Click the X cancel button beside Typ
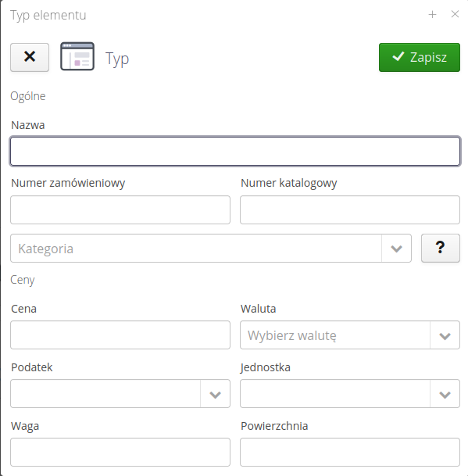This screenshot has height=476, width=468. [30, 57]
